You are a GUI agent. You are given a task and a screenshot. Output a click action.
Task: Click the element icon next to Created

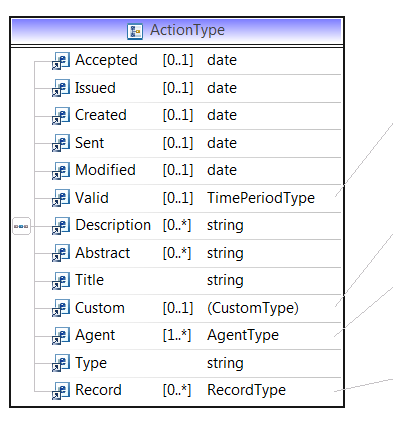click(x=61, y=115)
